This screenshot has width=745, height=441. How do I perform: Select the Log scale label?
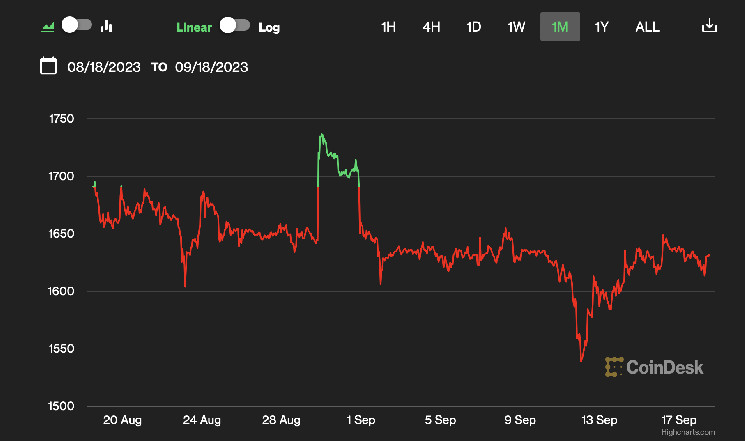269,27
